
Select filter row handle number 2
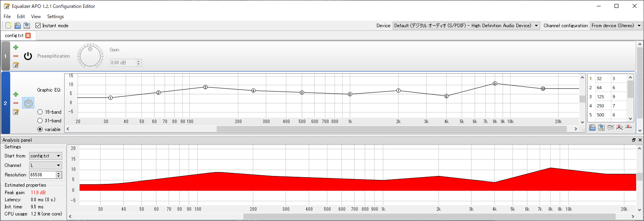(5, 103)
